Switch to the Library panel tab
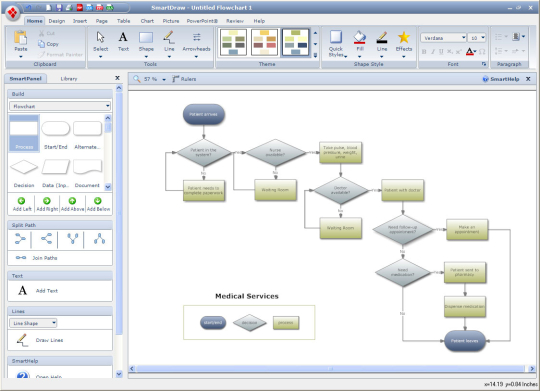Image resolution: width=540 pixels, height=391 pixels. (69, 79)
